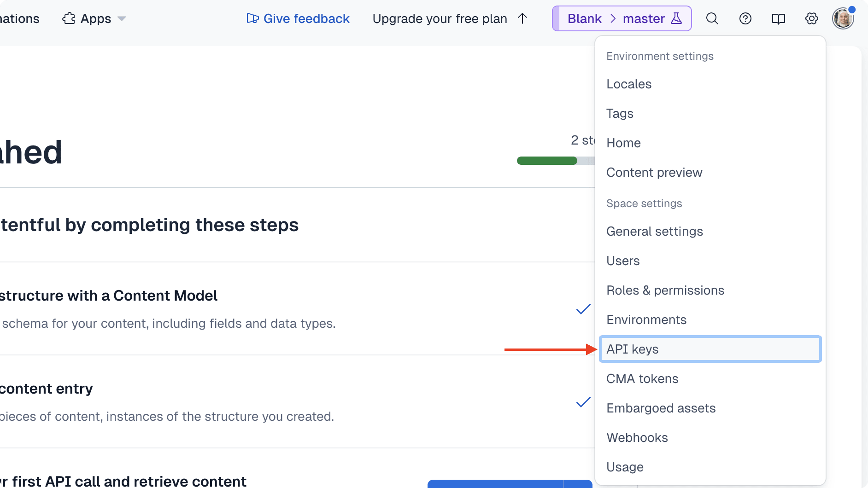Choose Roles & permissions menu entry
Image resolution: width=868 pixels, height=488 pixels.
tap(665, 290)
